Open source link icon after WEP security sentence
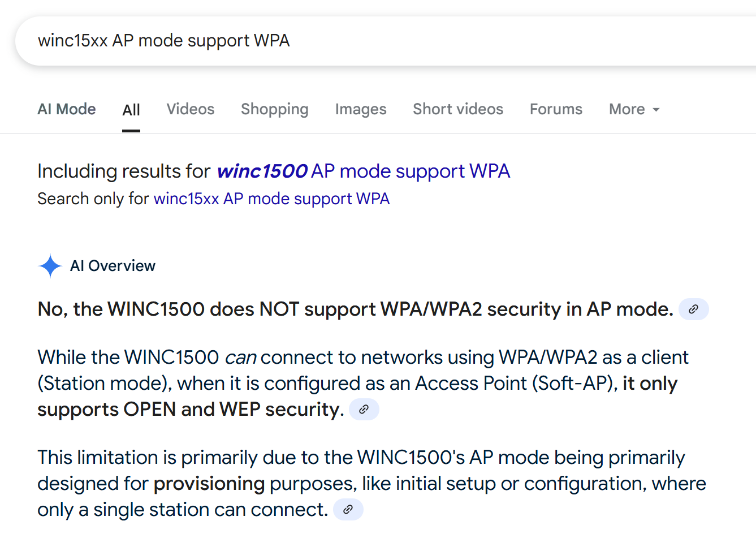The width and height of the screenshot is (756, 538). [364, 409]
